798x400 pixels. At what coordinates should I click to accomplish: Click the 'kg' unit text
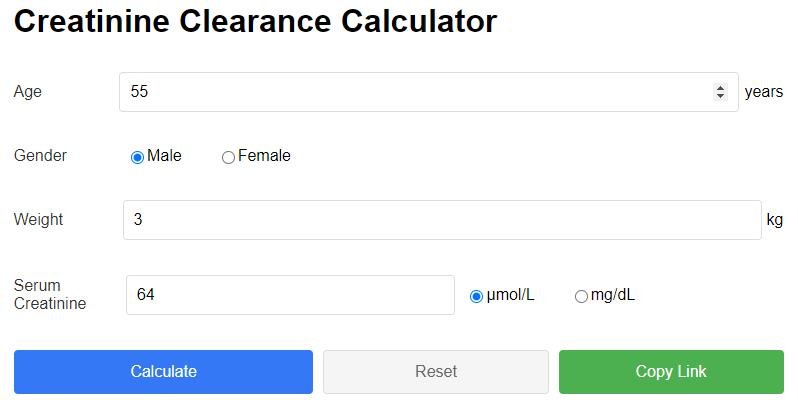pos(774,220)
